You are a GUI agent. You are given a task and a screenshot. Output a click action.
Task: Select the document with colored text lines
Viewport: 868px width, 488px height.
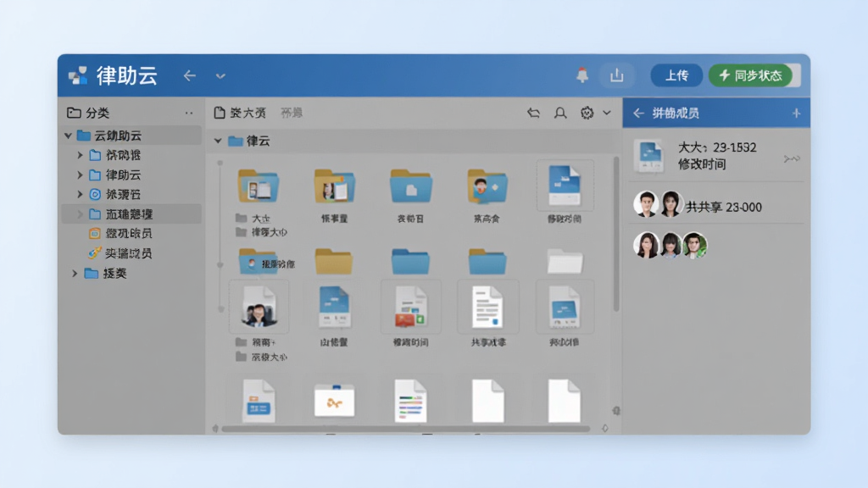click(x=410, y=401)
